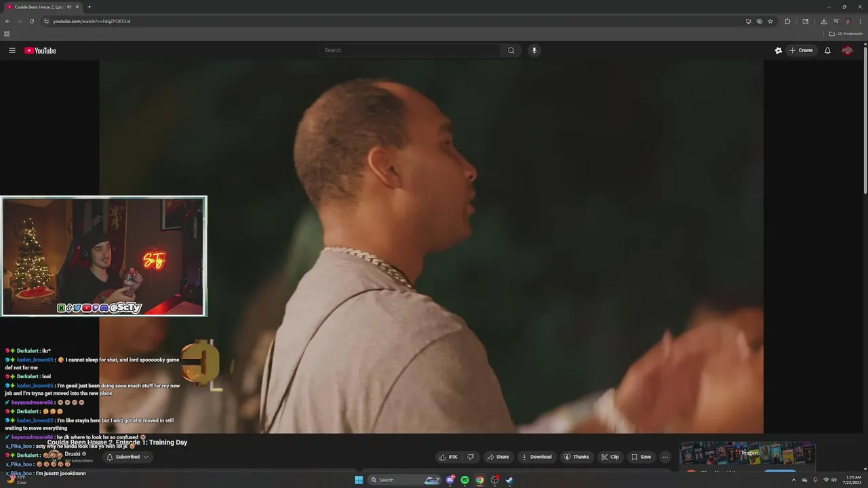Open Chrome from the taskbar
The image size is (868, 488).
click(x=479, y=480)
